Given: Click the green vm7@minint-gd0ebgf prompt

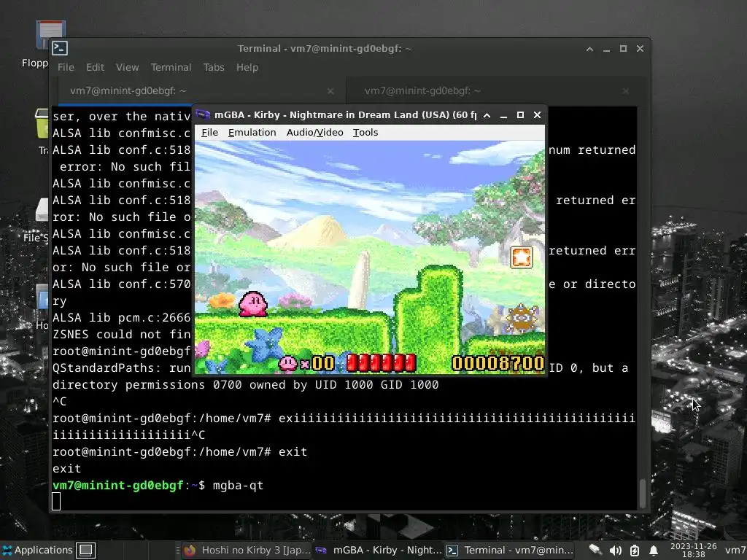Looking at the screenshot, I should coord(117,485).
